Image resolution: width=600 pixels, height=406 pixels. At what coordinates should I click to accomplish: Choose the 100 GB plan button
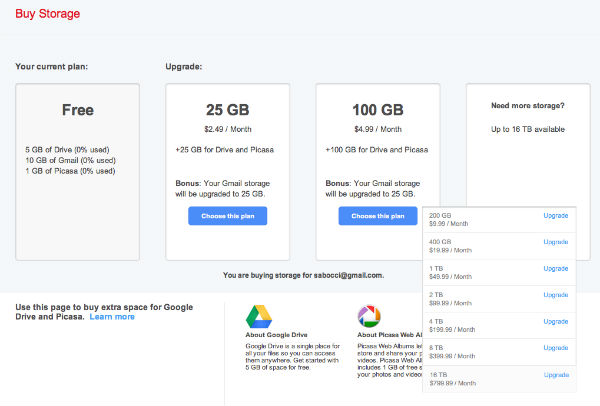(x=378, y=216)
